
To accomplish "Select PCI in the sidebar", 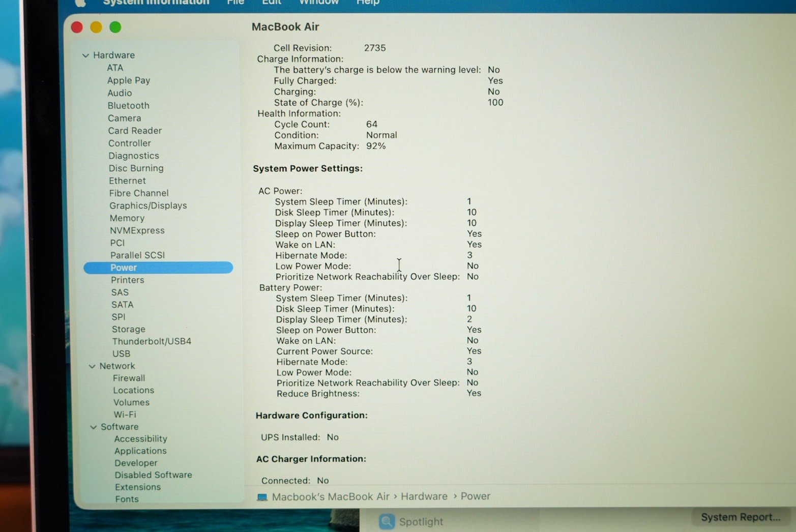I will (117, 243).
